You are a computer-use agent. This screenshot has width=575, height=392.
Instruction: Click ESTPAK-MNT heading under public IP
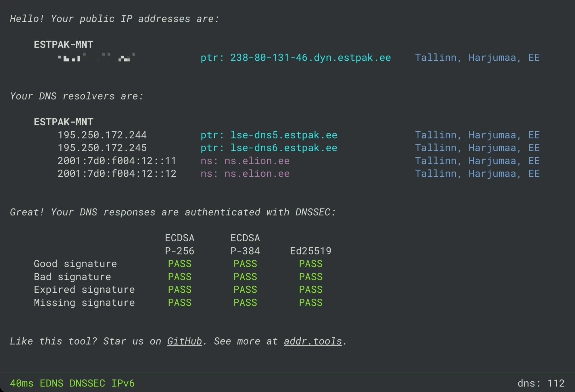[64, 45]
